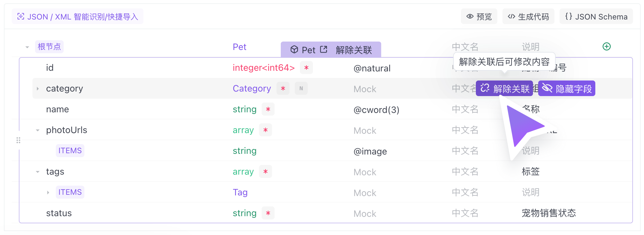Image resolution: width=644 pixels, height=235 pixels.
Task: Click the code icon beside 生成代码
Action: point(511,16)
